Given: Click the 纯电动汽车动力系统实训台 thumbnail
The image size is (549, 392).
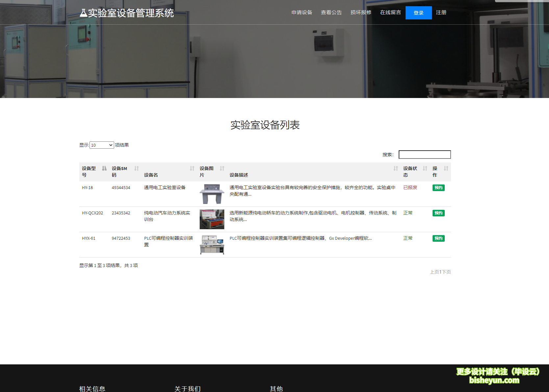Looking at the screenshot, I should tap(212, 219).
